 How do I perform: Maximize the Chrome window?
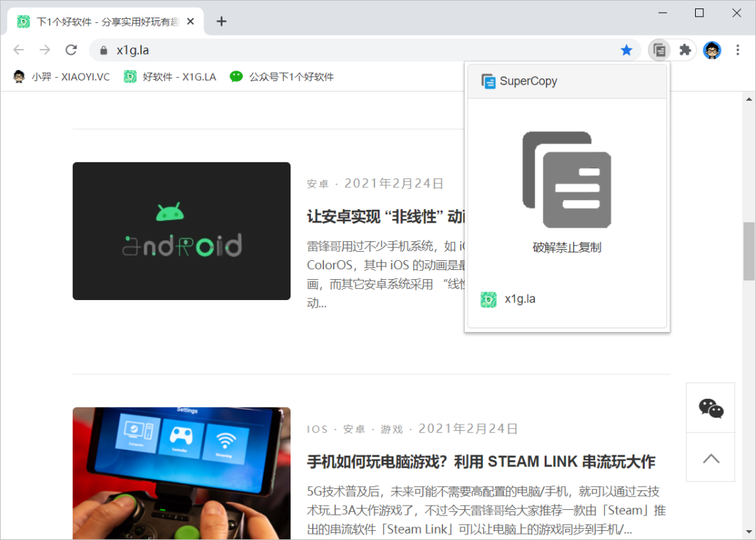coord(699,13)
